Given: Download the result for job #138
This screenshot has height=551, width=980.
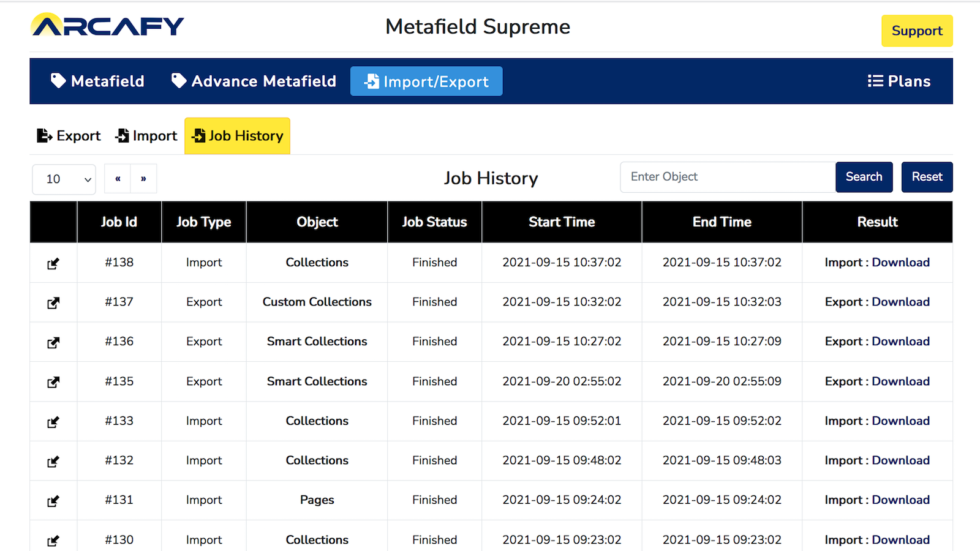Looking at the screenshot, I should (x=900, y=263).
